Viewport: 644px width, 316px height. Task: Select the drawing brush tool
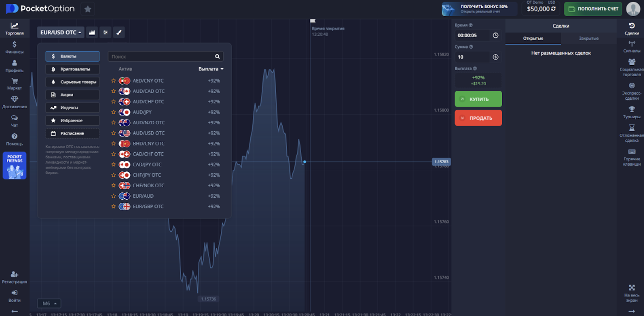pyautogui.click(x=118, y=33)
